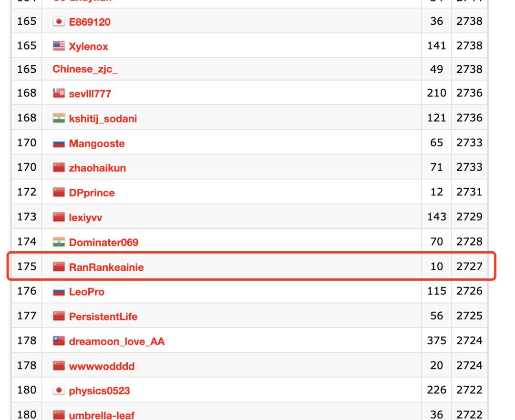Viewport: 515px width, 420px height.
Task: Click the US flag next to Xylenox
Action: pos(59,46)
